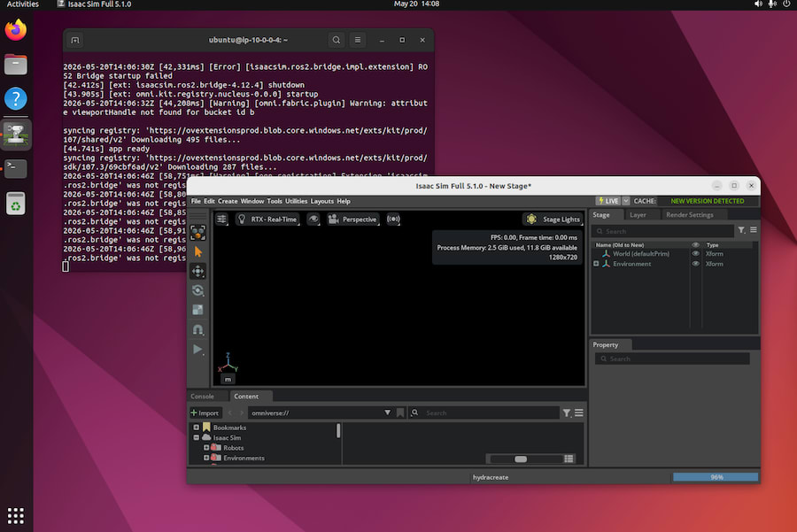Switch to the Console tab
The image size is (797, 532).
202,397
